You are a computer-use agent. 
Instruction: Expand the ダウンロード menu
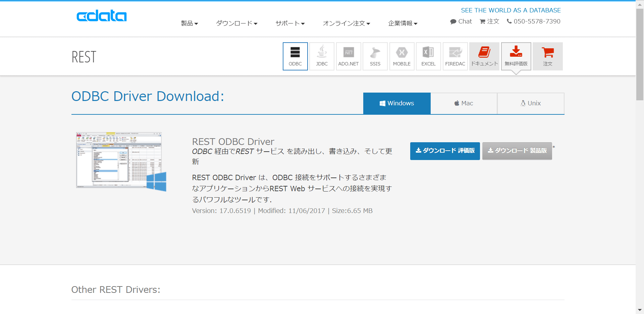click(x=236, y=23)
